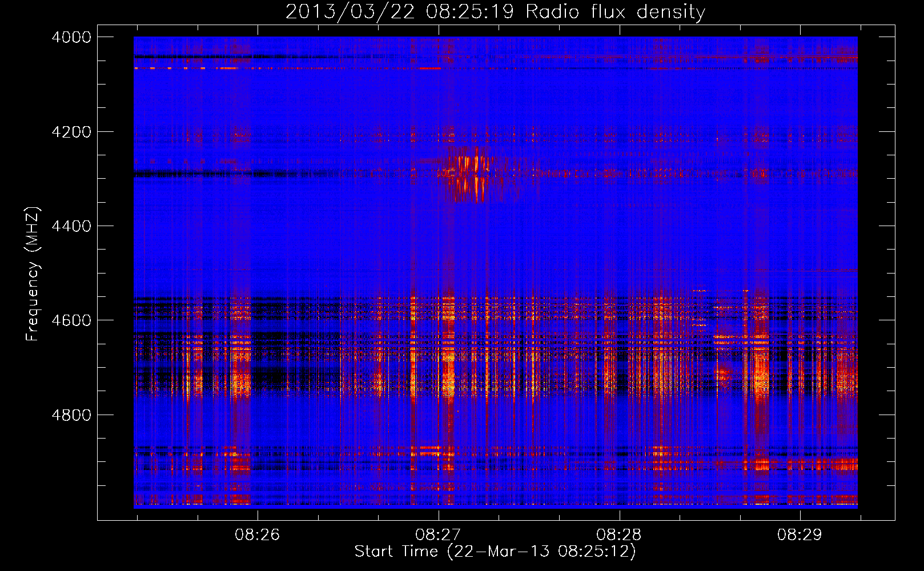This screenshot has width=924, height=571.
Task: Click the 4600 frequency axis label
Action: coord(71,320)
